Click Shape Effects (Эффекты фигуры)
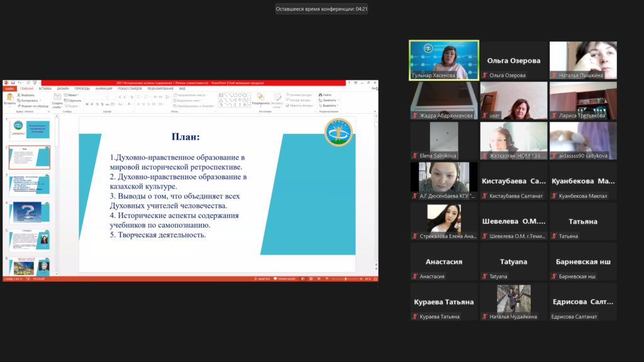The height and width of the screenshot is (362, 644). point(300,106)
